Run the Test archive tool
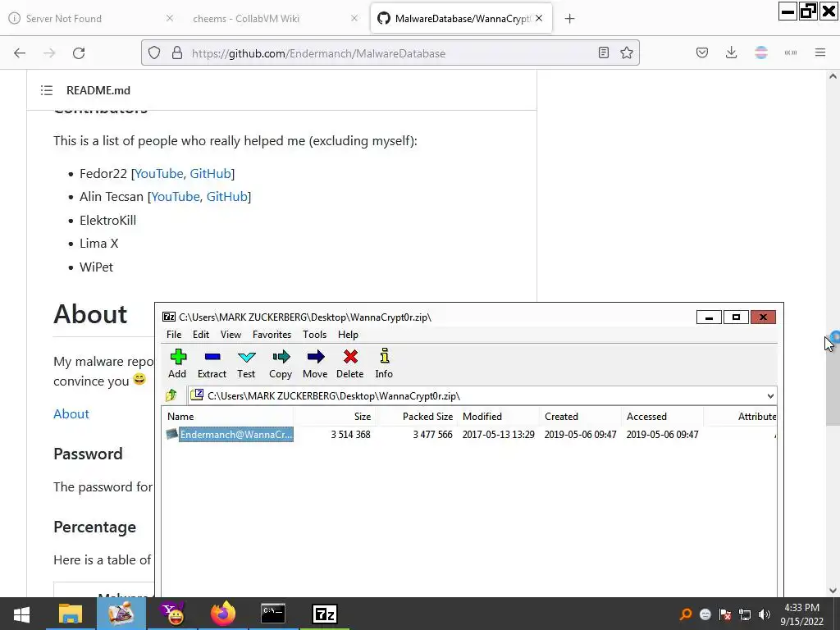Viewport: 840px width, 630px height. (246, 363)
